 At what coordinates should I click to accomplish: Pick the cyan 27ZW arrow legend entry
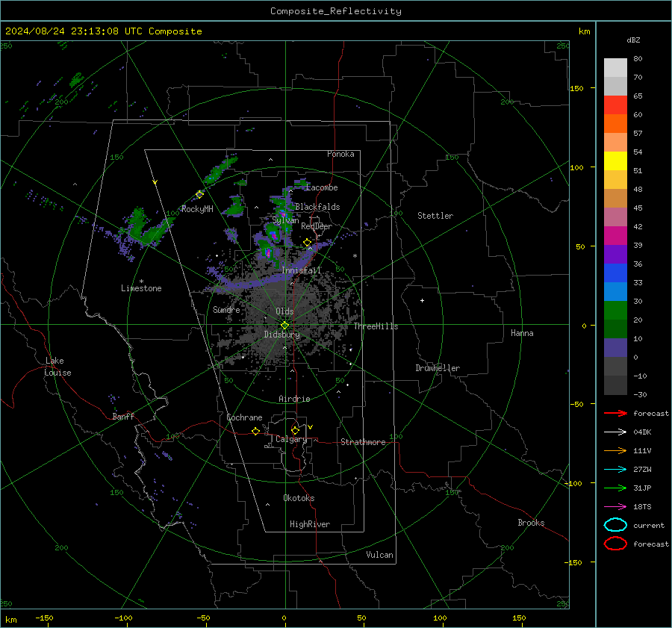615,470
